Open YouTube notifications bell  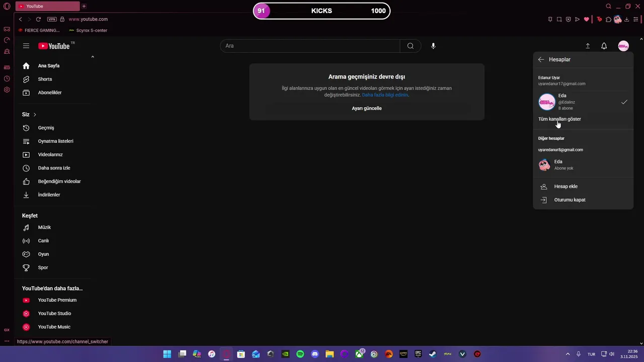[604, 46]
